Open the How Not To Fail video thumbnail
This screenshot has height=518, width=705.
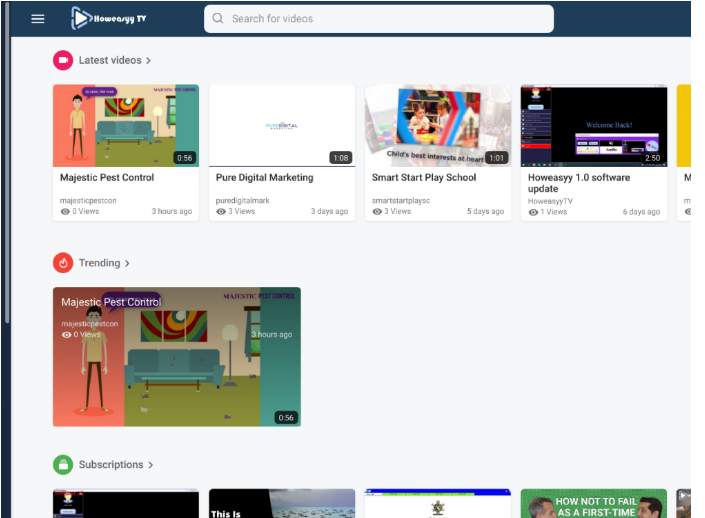click(x=594, y=504)
